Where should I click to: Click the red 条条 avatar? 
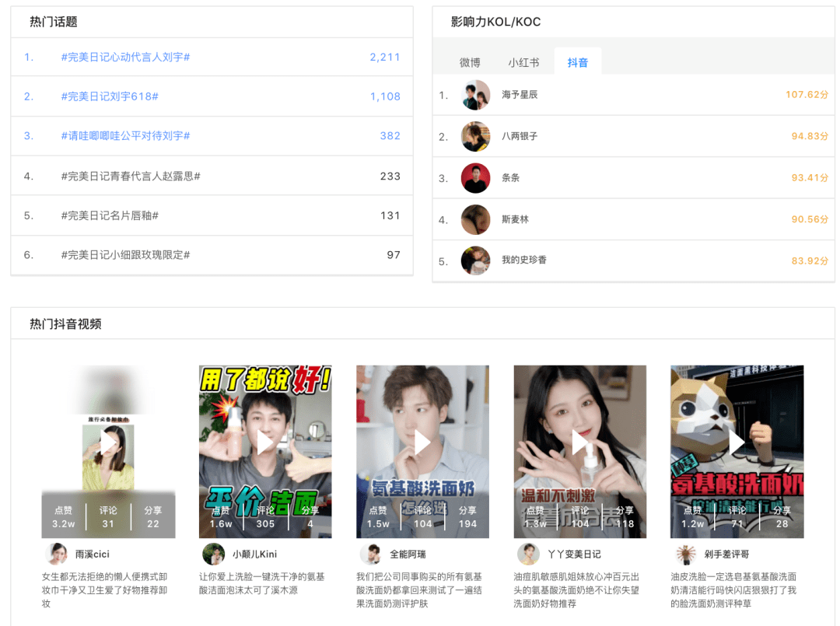click(475, 178)
